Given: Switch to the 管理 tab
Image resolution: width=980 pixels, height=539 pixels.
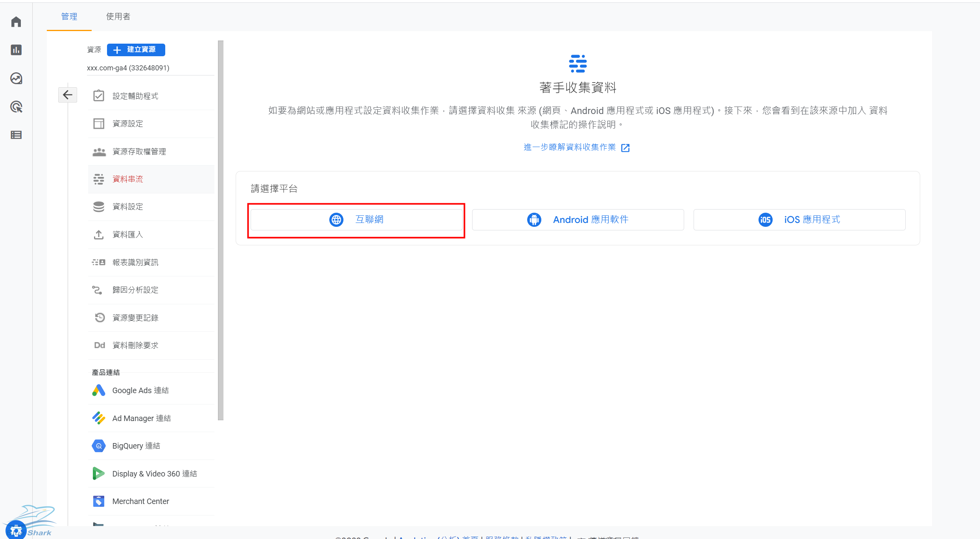Looking at the screenshot, I should click(69, 17).
